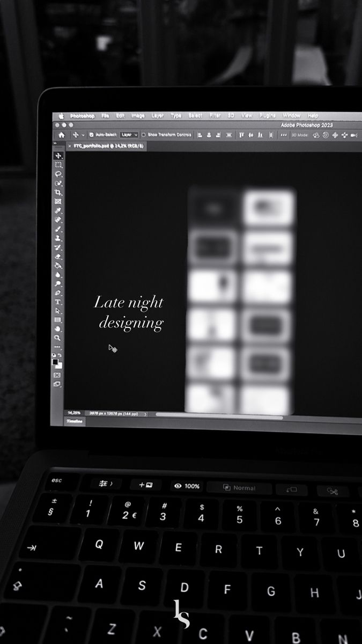Image resolution: width=362 pixels, height=644 pixels.
Task: Open the Plugins menu
Action: [268, 116]
